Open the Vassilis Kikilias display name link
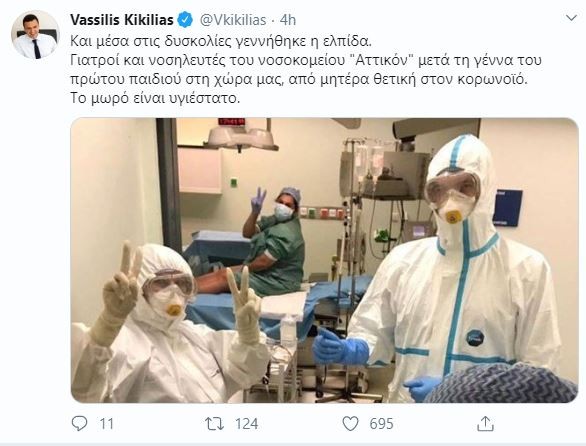 122,20
